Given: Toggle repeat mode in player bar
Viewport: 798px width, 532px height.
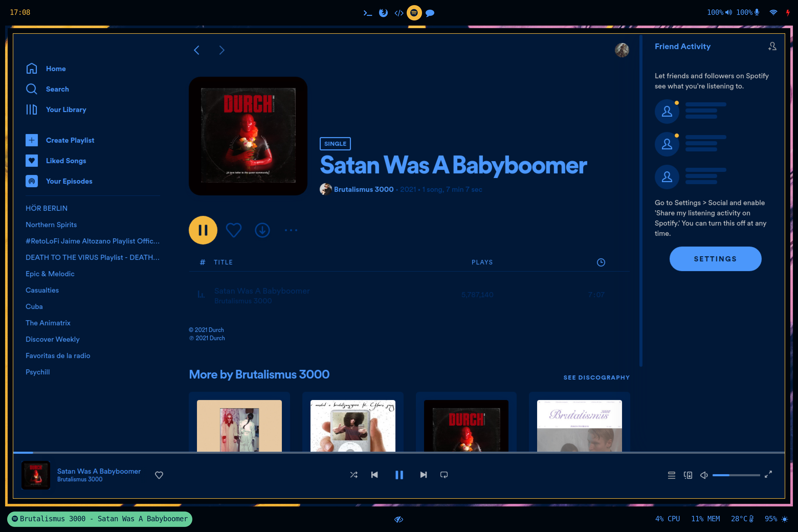Looking at the screenshot, I should tap(444, 475).
